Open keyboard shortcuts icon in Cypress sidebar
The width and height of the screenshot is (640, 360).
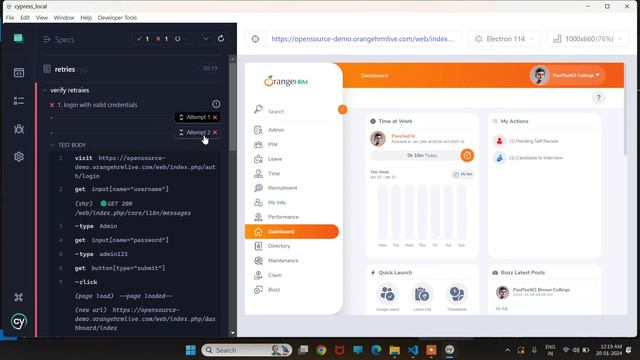(x=19, y=297)
